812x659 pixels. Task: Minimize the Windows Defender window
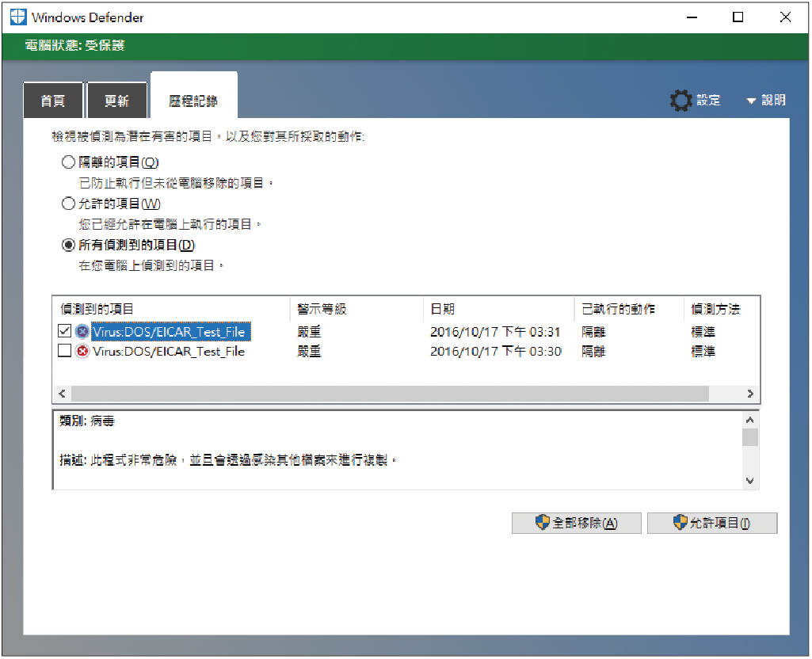point(692,17)
